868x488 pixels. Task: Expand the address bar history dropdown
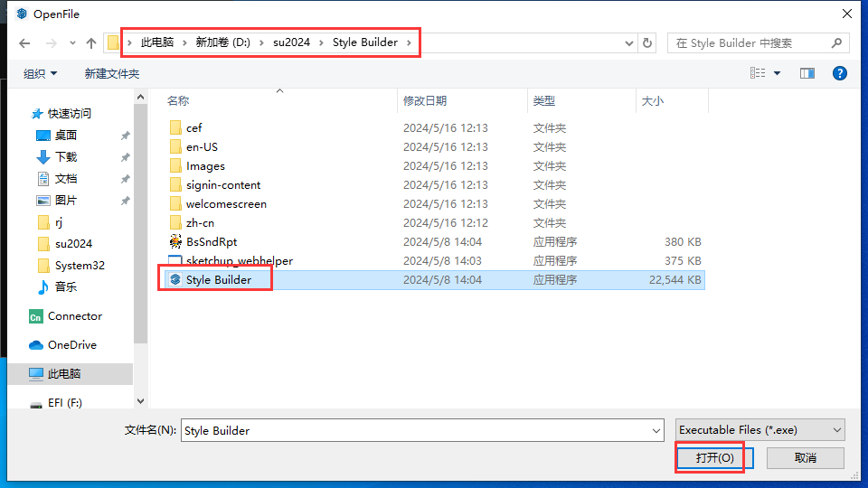(x=629, y=43)
